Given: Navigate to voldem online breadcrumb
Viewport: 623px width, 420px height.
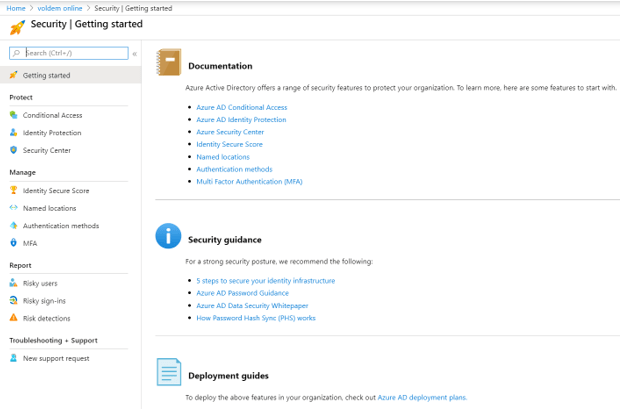Looking at the screenshot, I should tap(59, 8).
